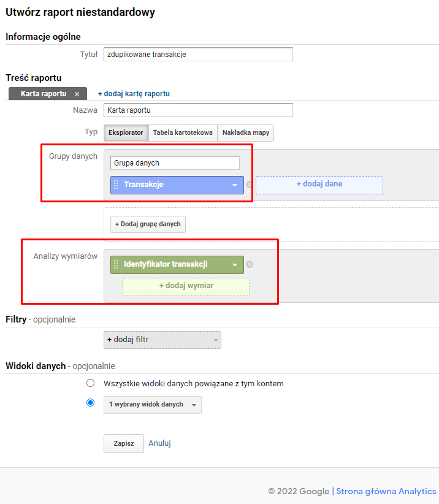The width and height of the screenshot is (439, 504).
Task: Expand the Identyfikator transakcji dimension dropdown
Action: [234, 265]
